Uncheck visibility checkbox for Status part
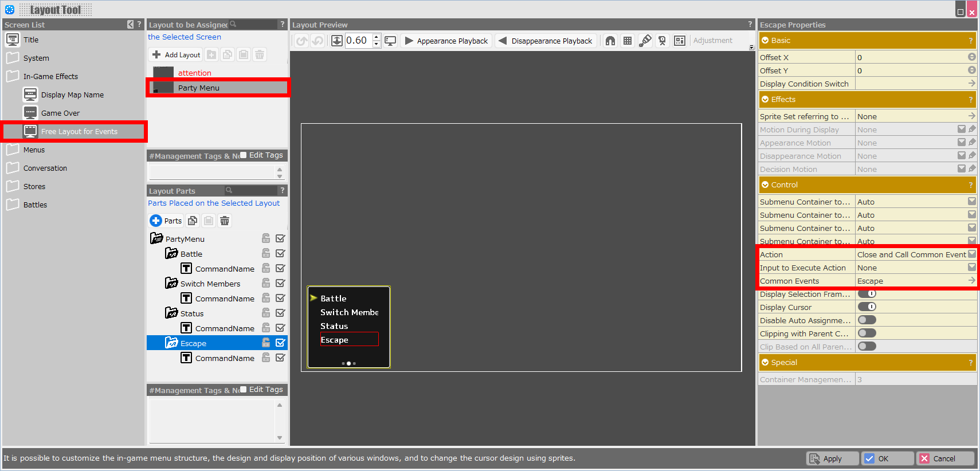Viewport: 980px width, 471px height. 280,313
